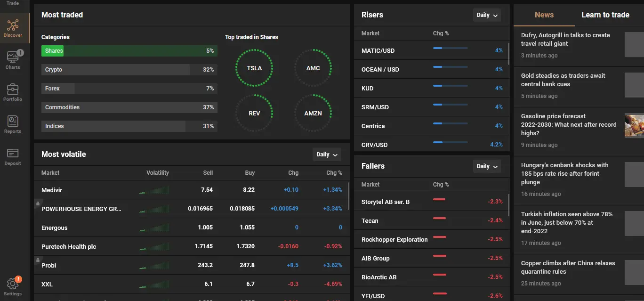The width and height of the screenshot is (644, 301).
Task: Open the CRV/USD riser row
Action: tap(431, 145)
